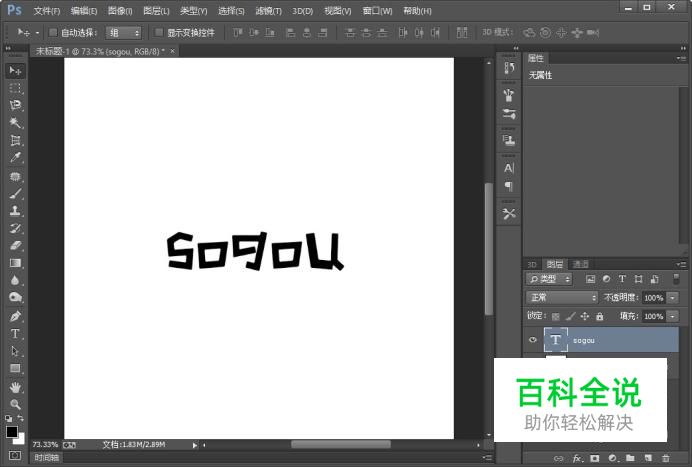
Task: Click the black foreground color swatch
Action: 11,432
